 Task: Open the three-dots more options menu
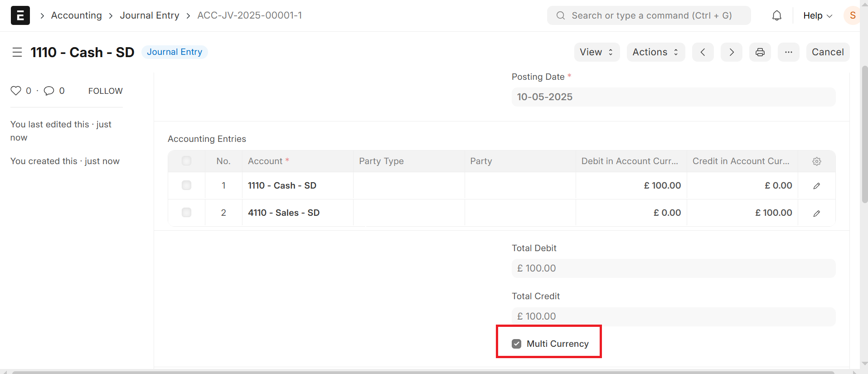(x=788, y=52)
